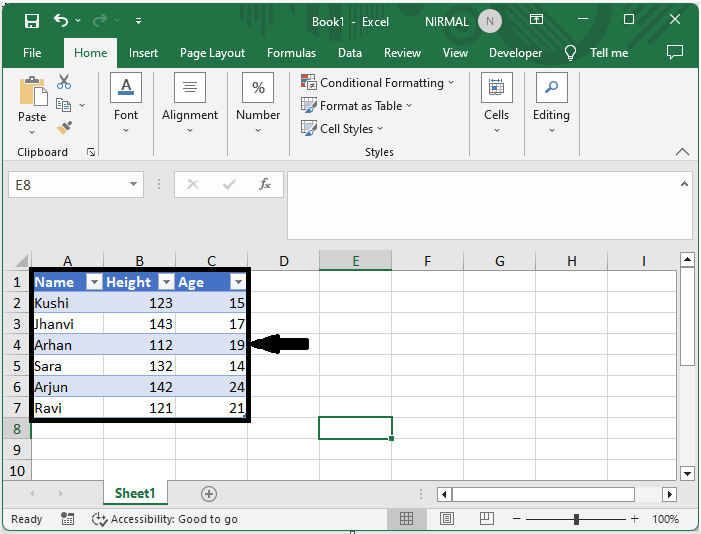Viewport: 701px width, 534px height.
Task: Open the View tab
Action: (455, 53)
